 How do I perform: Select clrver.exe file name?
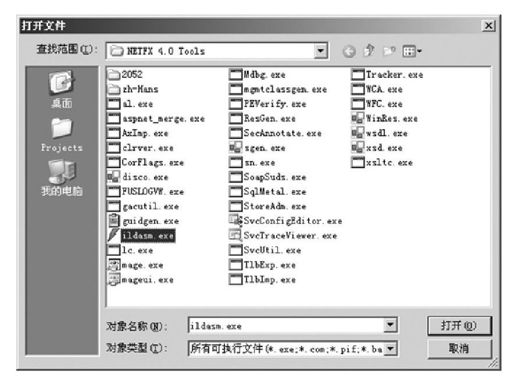(x=148, y=148)
